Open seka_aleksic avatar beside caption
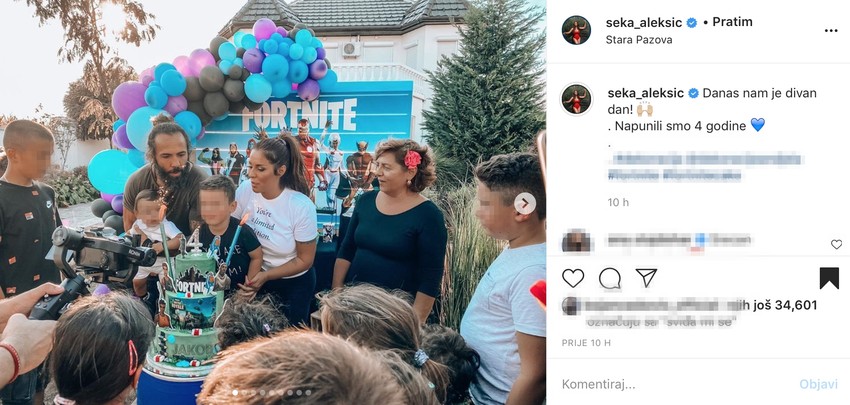 point(576,99)
